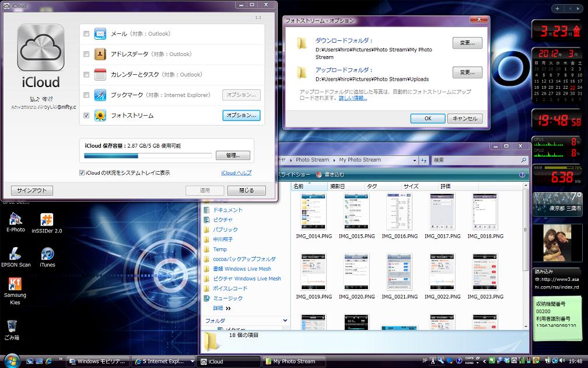
Task: Click the size column header
Action: click(x=419, y=186)
